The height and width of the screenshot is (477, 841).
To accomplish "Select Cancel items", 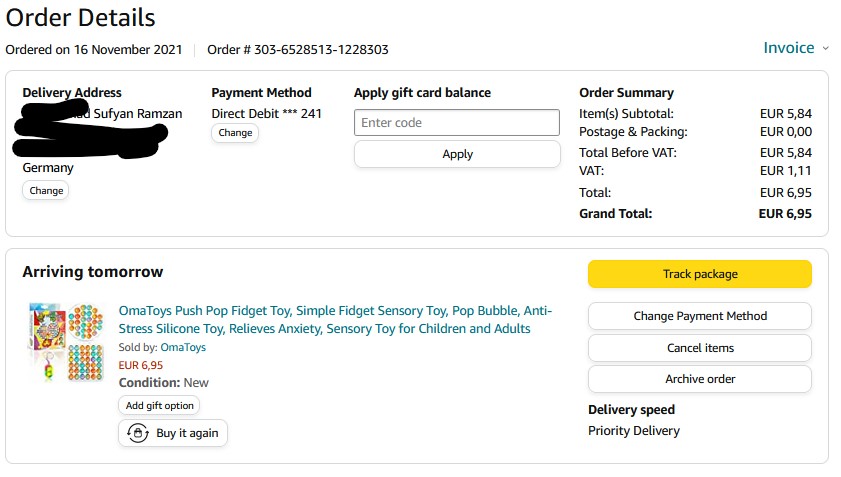I will [699, 348].
